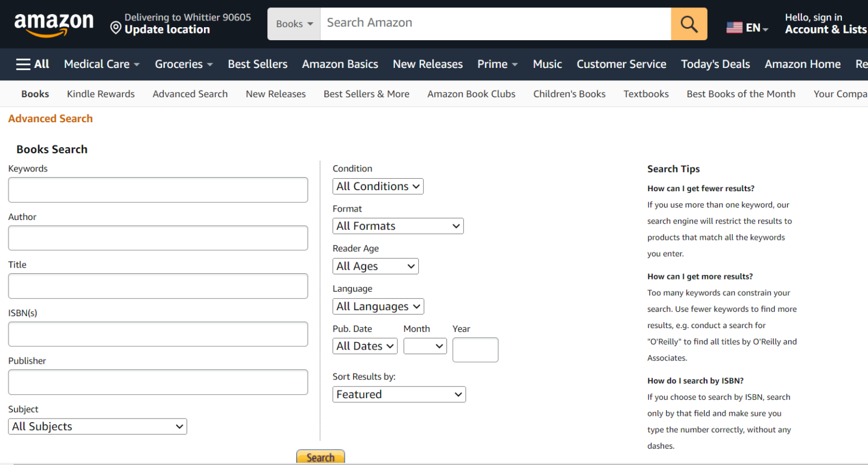Open the Condition dropdown
Viewport: 868px width, 465px height.
click(377, 186)
